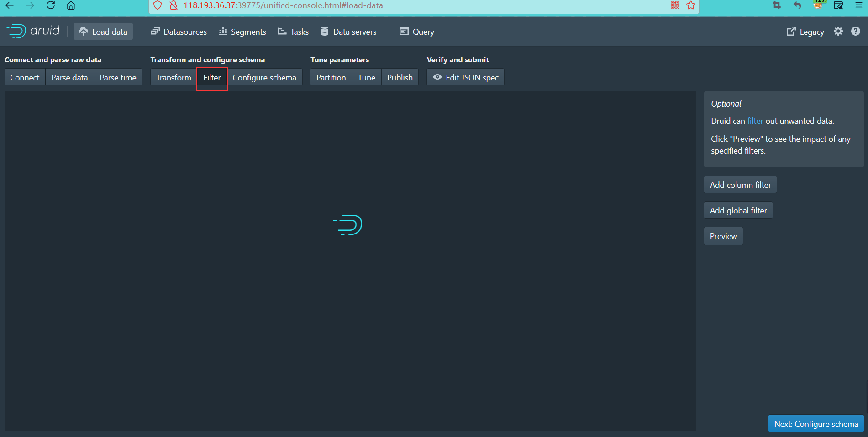Image resolution: width=868 pixels, height=437 pixels.
Task: Click the browser crop screenshot icon
Action: [776, 5]
